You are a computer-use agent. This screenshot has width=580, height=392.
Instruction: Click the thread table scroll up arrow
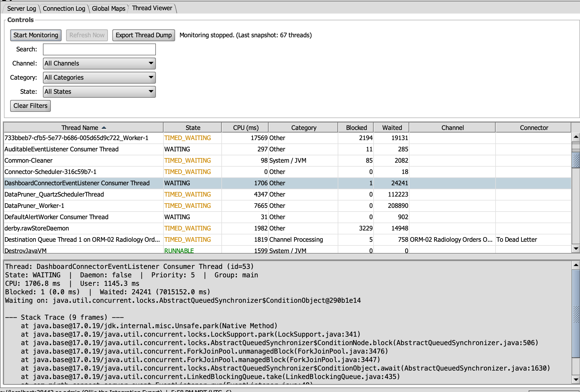click(576, 137)
